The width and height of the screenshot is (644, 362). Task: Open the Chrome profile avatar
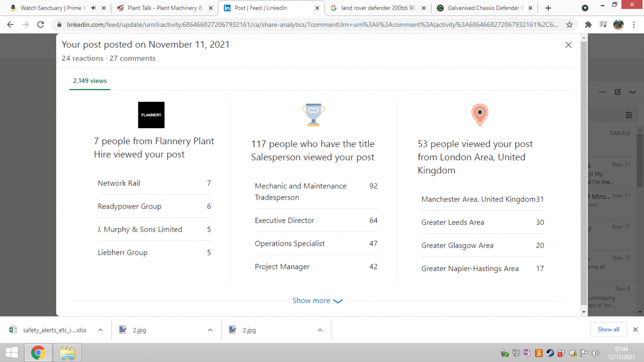(618, 25)
